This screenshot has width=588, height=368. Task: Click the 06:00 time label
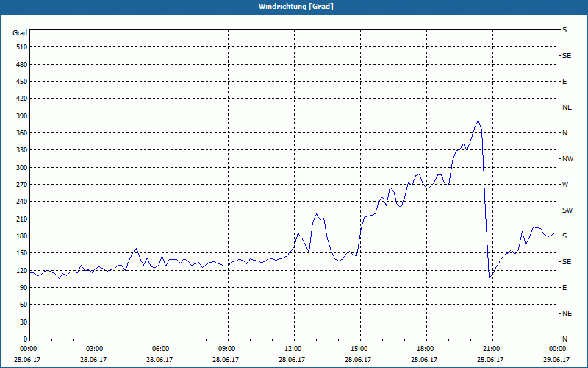point(162,349)
